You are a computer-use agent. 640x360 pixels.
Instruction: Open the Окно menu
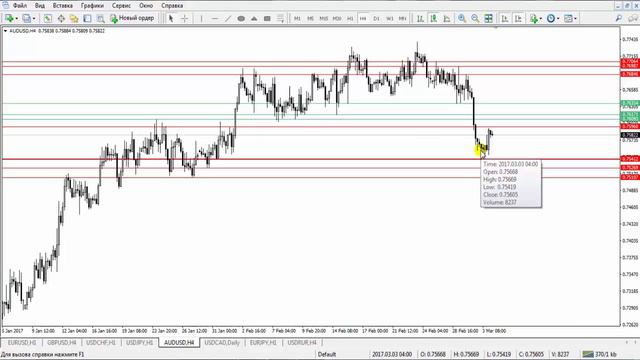pyautogui.click(x=146, y=6)
